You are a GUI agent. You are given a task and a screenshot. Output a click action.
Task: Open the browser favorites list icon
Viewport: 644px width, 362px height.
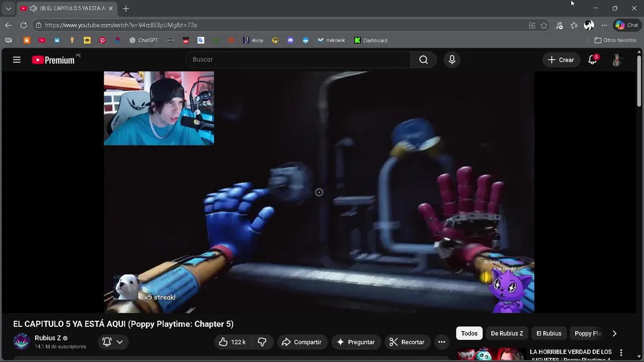coord(574,25)
